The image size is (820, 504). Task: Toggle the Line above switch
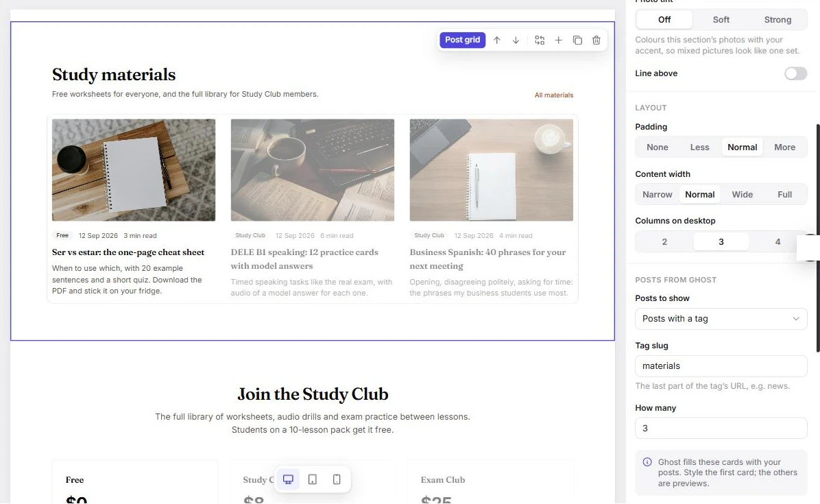pos(795,74)
